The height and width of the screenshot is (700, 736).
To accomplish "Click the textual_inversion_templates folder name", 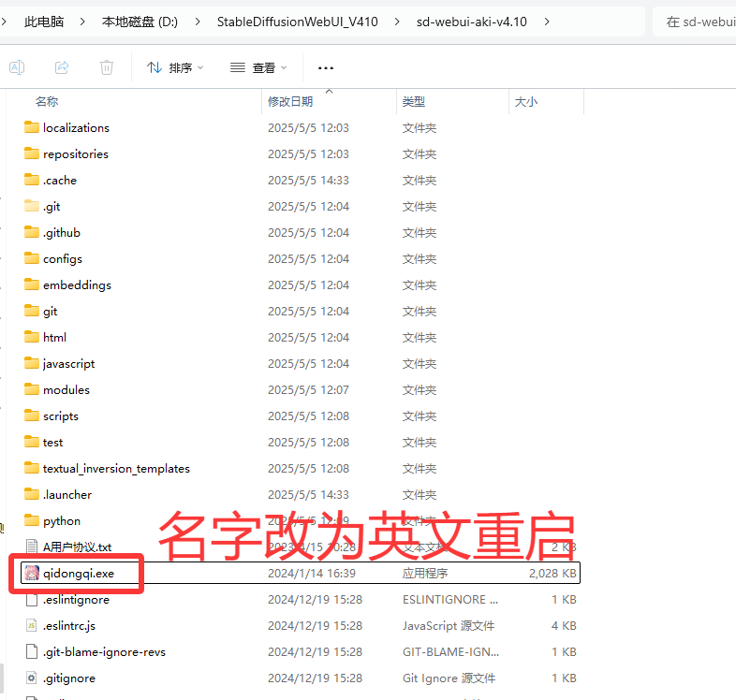I will tap(116, 469).
